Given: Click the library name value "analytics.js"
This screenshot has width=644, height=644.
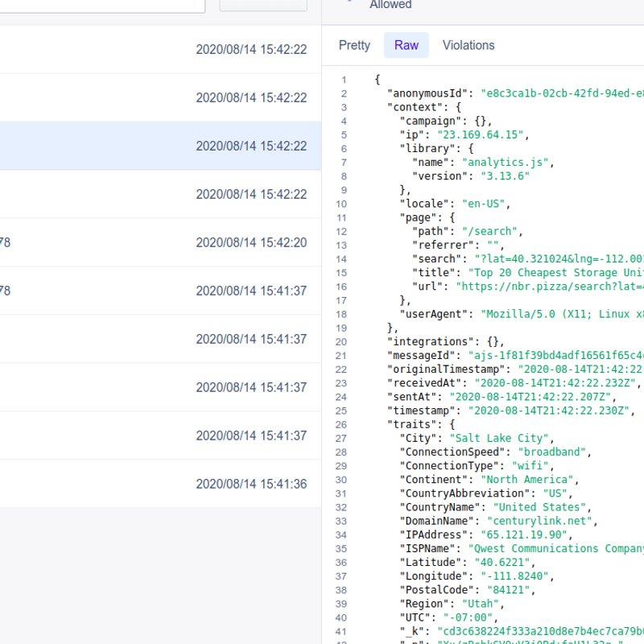Looking at the screenshot, I should tap(506, 163).
